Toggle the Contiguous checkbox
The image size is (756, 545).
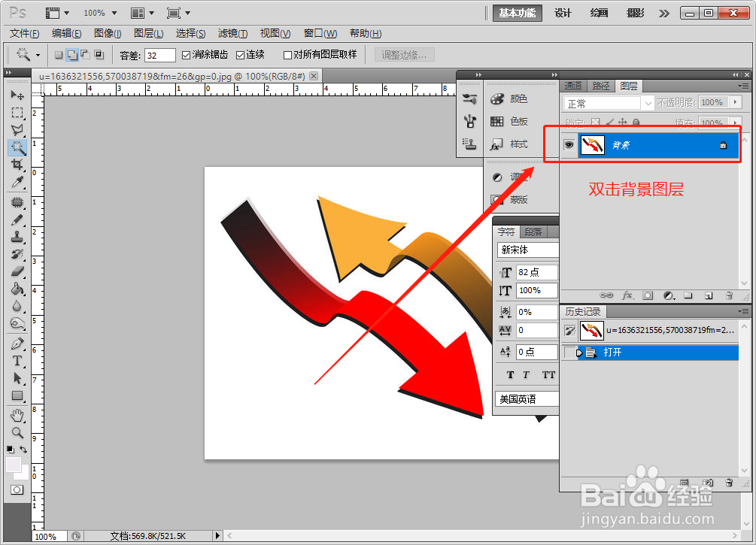pyautogui.click(x=240, y=56)
